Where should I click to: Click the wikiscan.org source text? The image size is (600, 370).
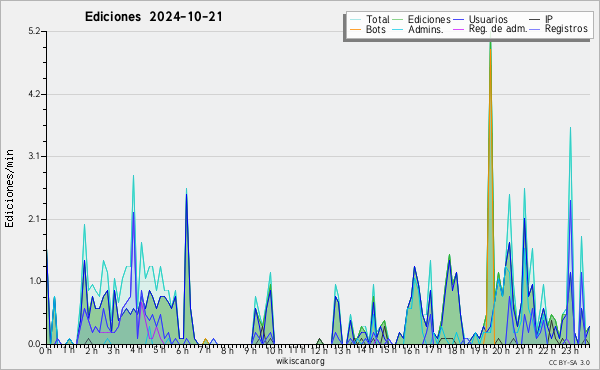300,361
